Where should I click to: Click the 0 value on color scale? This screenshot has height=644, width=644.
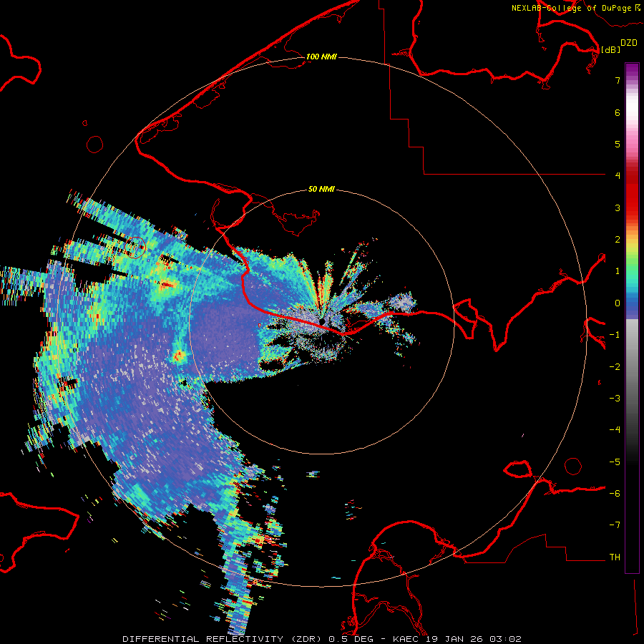(618, 303)
